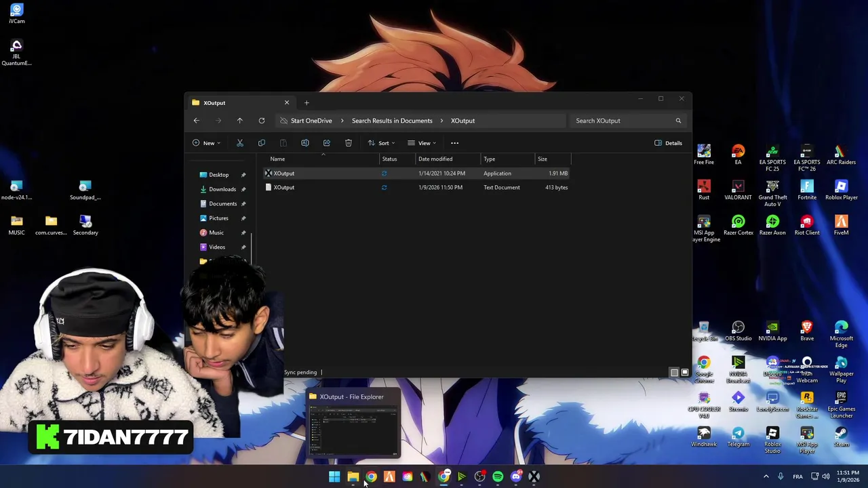Unpin Pictures using its pin icon
Image resolution: width=868 pixels, height=488 pixels.
pos(243,218)
